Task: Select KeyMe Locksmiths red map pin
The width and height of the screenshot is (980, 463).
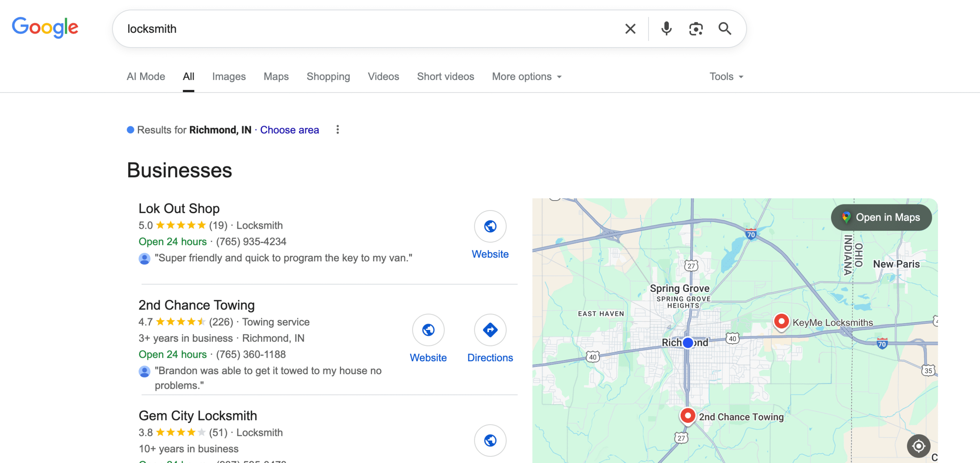Action: tap(781, 321)
